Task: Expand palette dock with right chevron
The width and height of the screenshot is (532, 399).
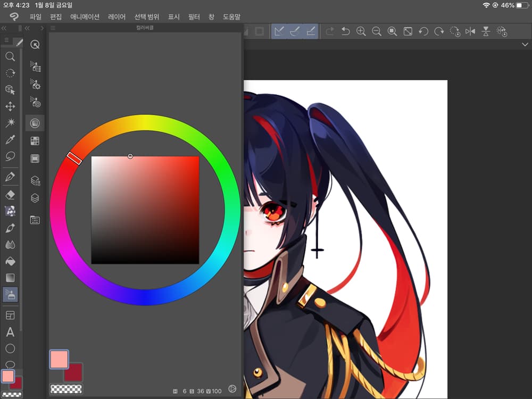Action: 41,28
